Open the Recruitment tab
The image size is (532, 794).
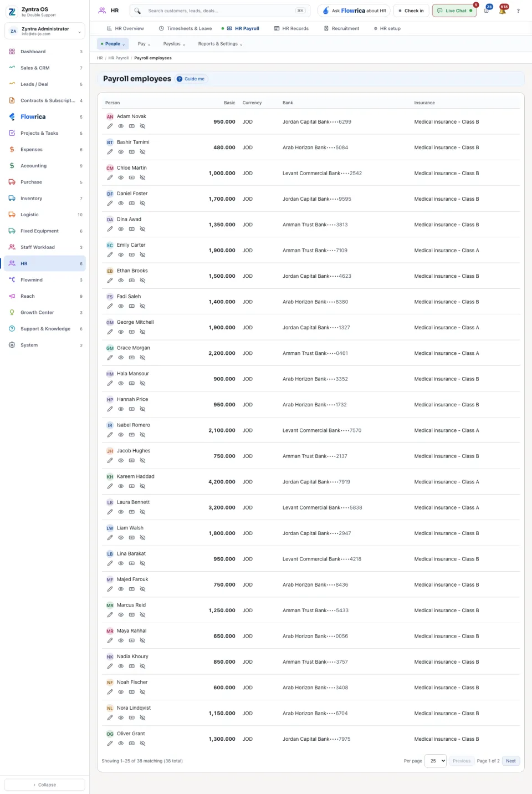coord(341,28)
